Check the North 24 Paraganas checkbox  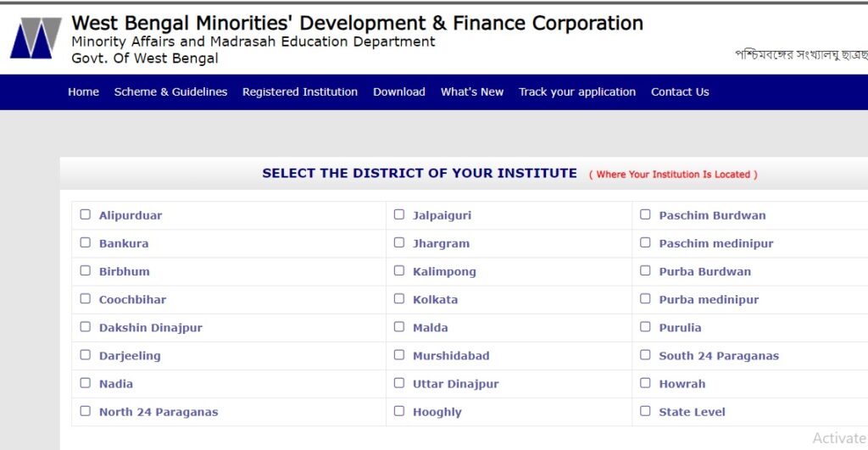[x=86, y=411]
